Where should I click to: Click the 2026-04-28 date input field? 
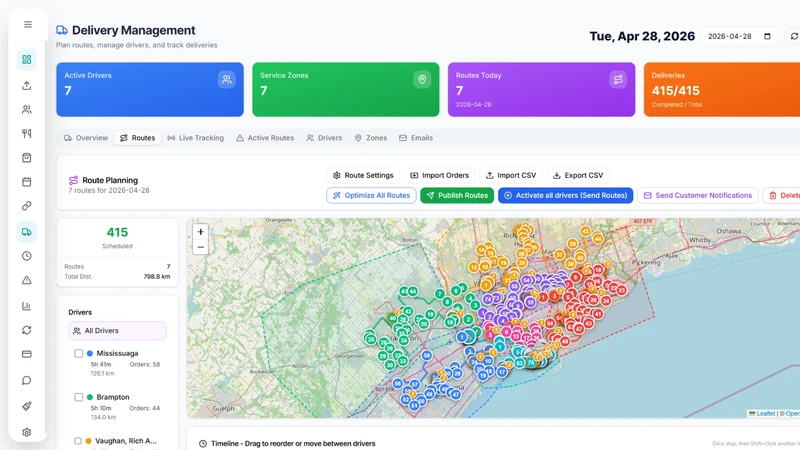click(x=739, y=36)
